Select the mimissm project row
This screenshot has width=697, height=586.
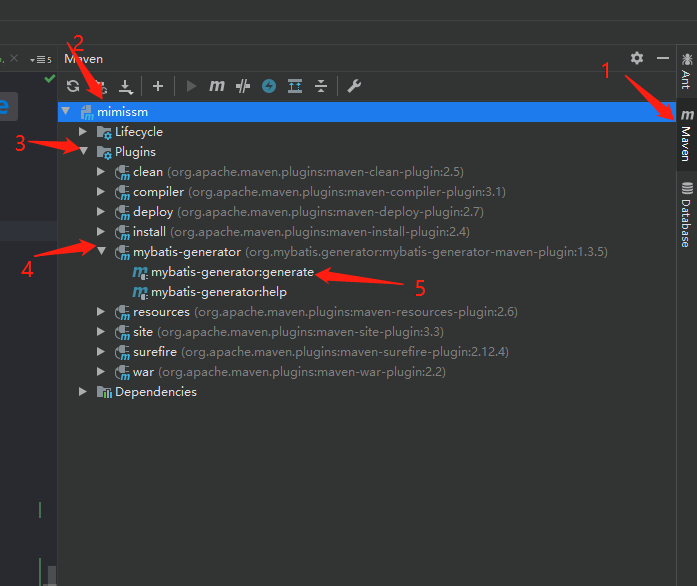[367, 112]
